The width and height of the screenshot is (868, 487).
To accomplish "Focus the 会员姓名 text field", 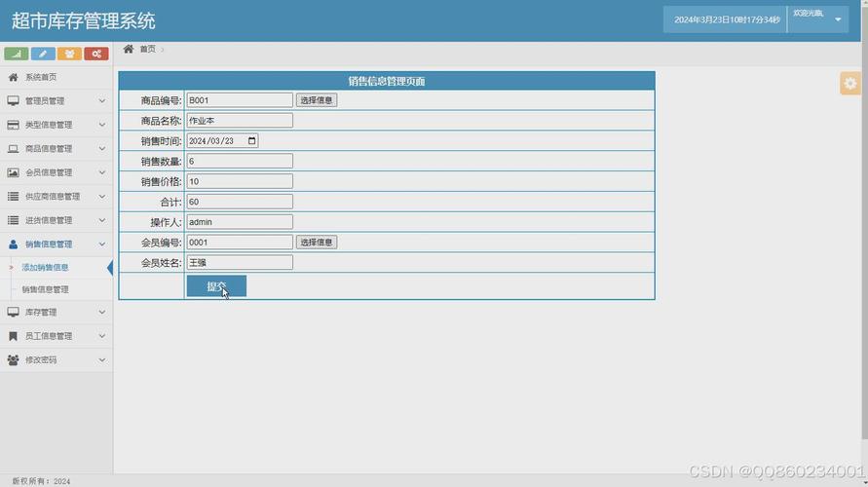I will point(240,263).
